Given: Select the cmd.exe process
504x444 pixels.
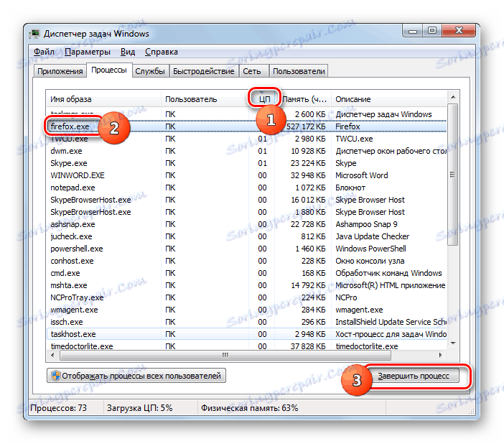Looking at the screenshot, I should [246, 273].
